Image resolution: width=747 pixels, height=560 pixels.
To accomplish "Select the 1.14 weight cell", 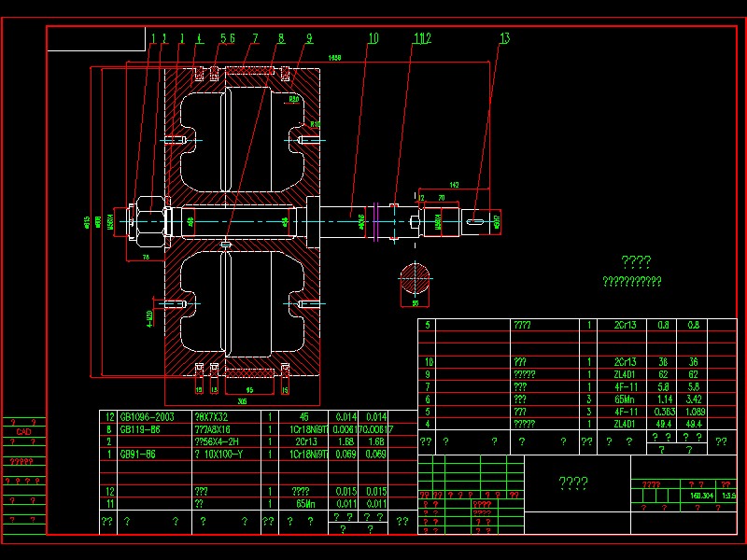I will [663, 399].
